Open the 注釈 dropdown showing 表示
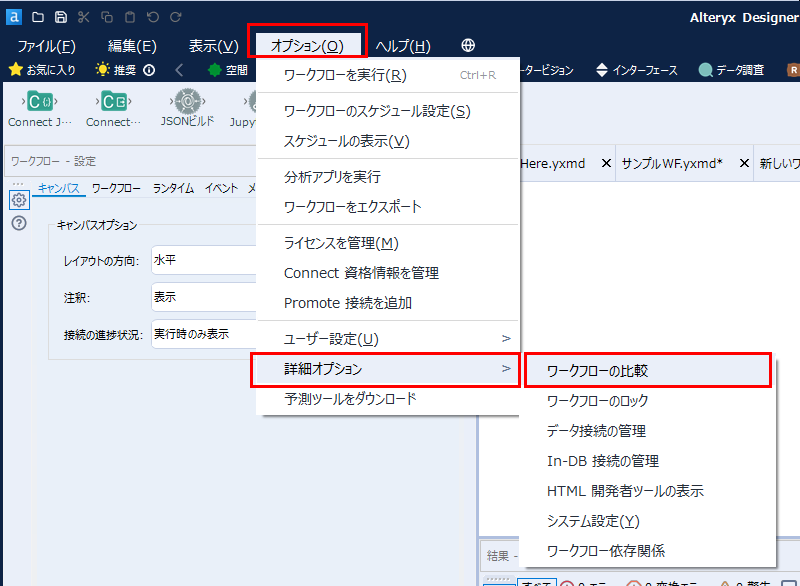This screenshot has height=586, width=800. [200, 297]
